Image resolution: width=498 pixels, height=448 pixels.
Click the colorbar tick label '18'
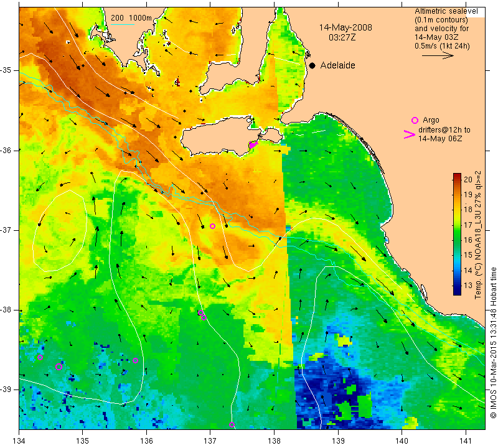tap(468, 209)
